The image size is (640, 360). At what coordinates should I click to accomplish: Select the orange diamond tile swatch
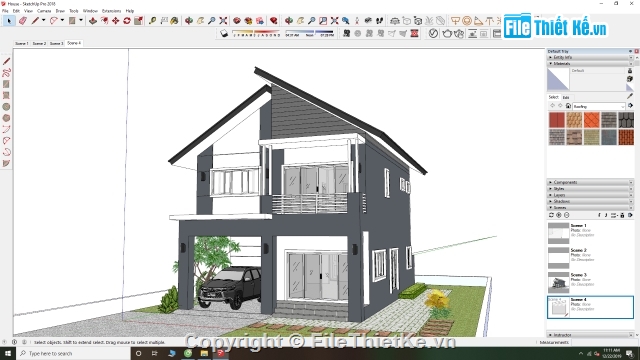(x=591, y=120)
